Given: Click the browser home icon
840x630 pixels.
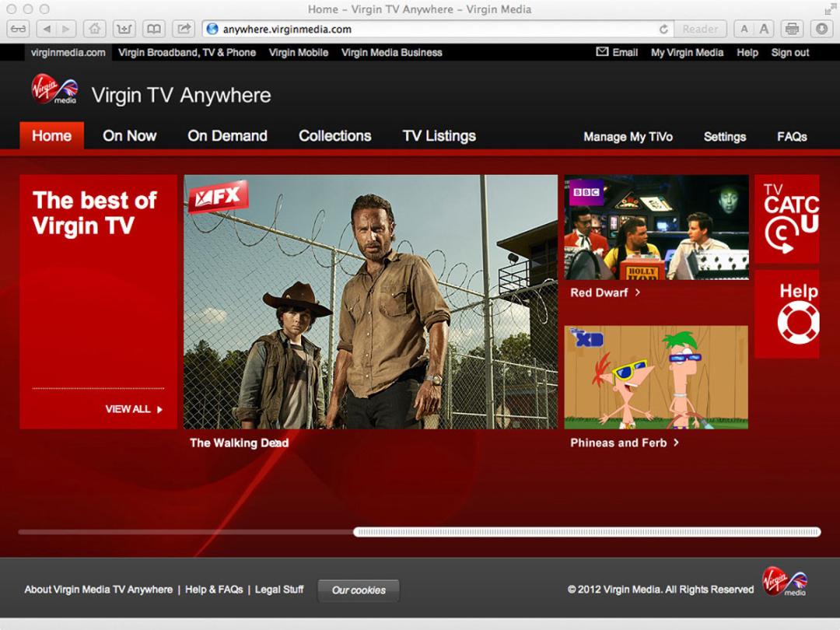Looking at the screenshot, I should 94,30.
